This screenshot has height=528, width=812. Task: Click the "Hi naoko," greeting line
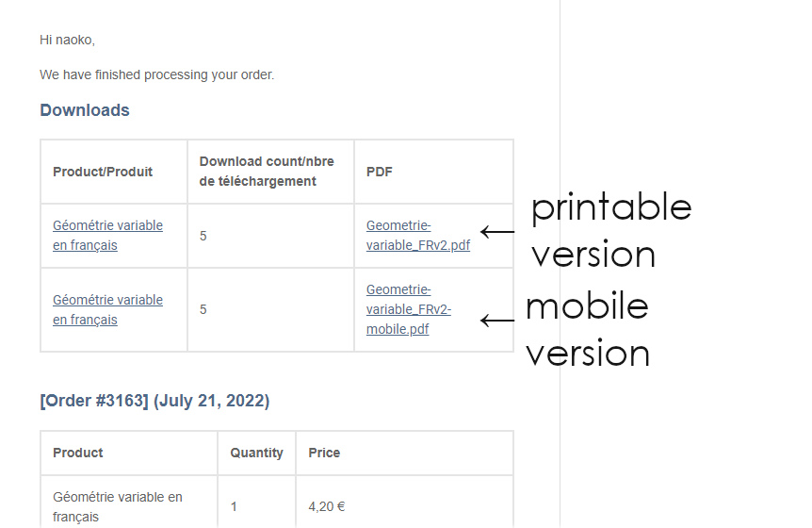pyautogui.click(x=67, y=40)
